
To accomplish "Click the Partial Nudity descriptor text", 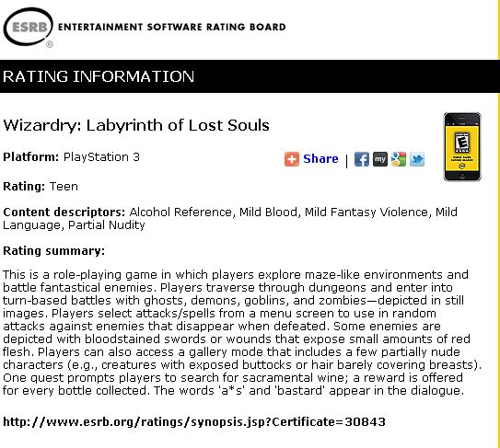I will 107,225.
